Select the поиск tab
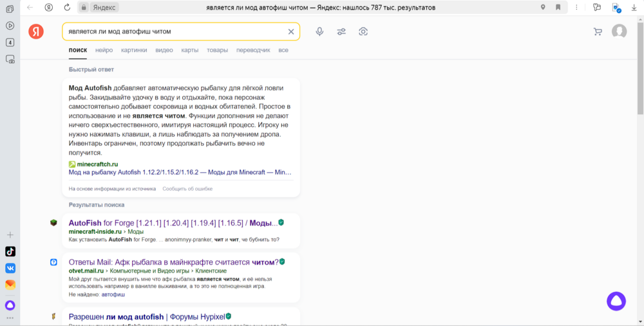This screenshot has height=326, width=644. coord(78,50)
